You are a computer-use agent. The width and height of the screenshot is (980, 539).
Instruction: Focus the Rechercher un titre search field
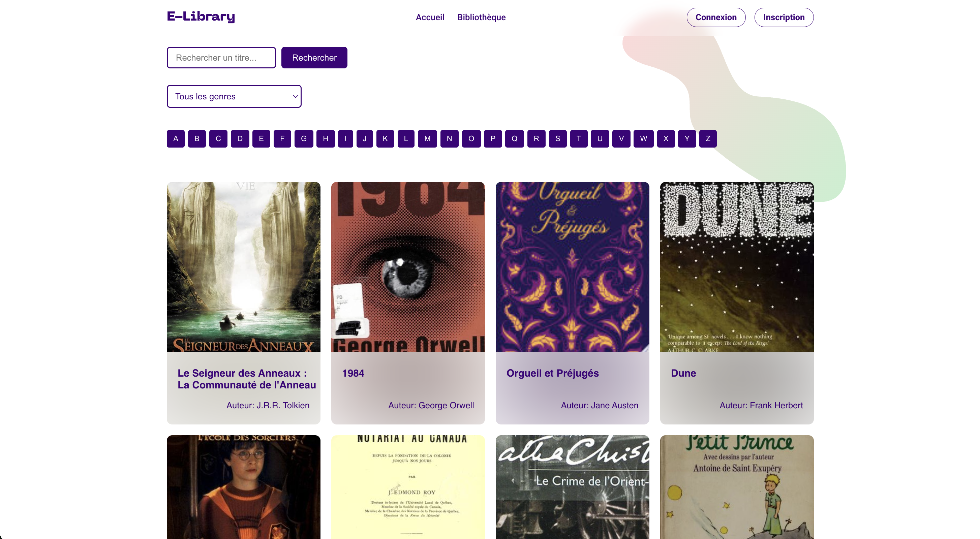(x=221, y=58)
